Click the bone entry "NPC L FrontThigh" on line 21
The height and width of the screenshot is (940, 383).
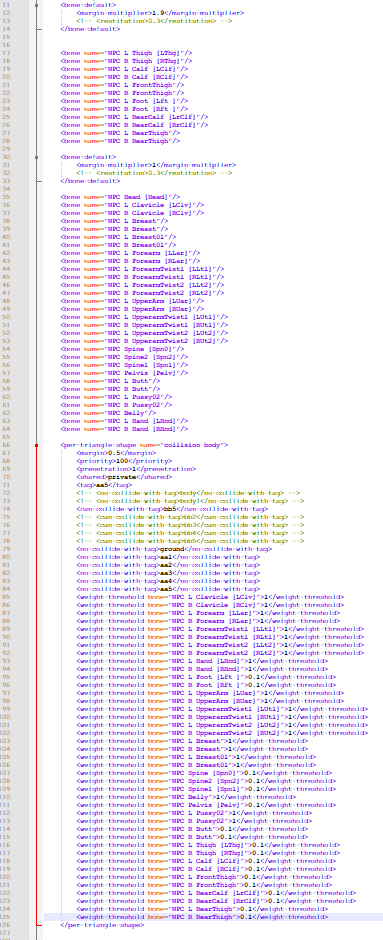coord(122,85)
